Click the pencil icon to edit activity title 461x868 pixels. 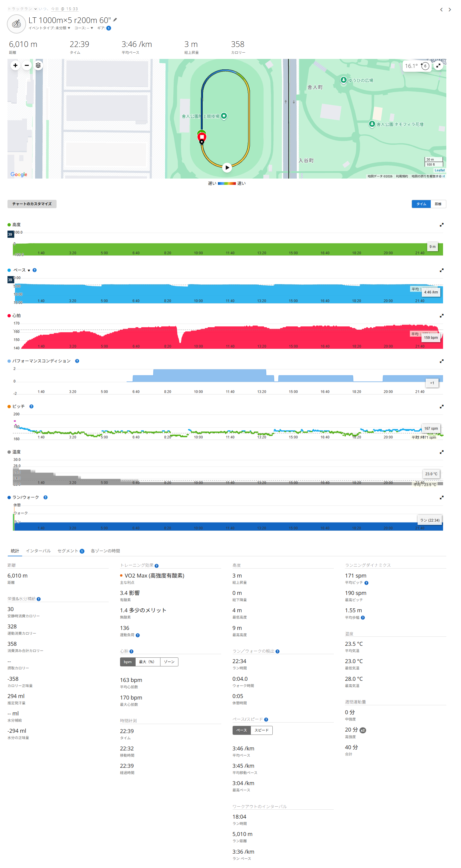coord(115,20)
